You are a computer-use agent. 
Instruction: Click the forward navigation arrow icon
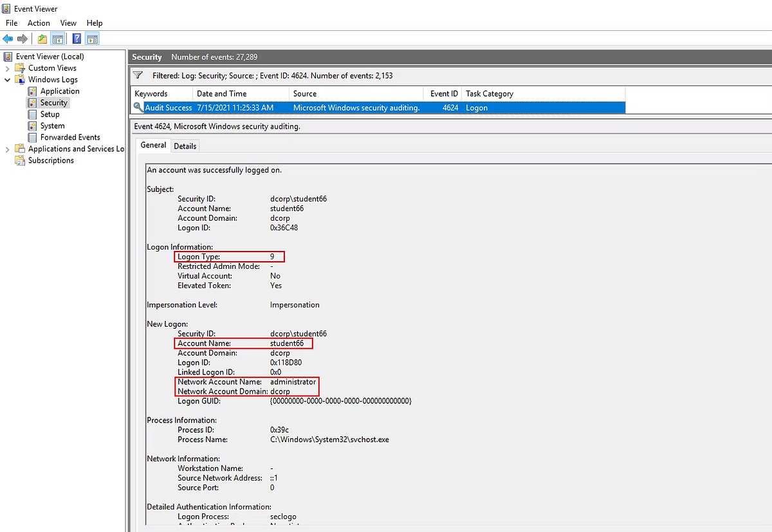point(23,39)
